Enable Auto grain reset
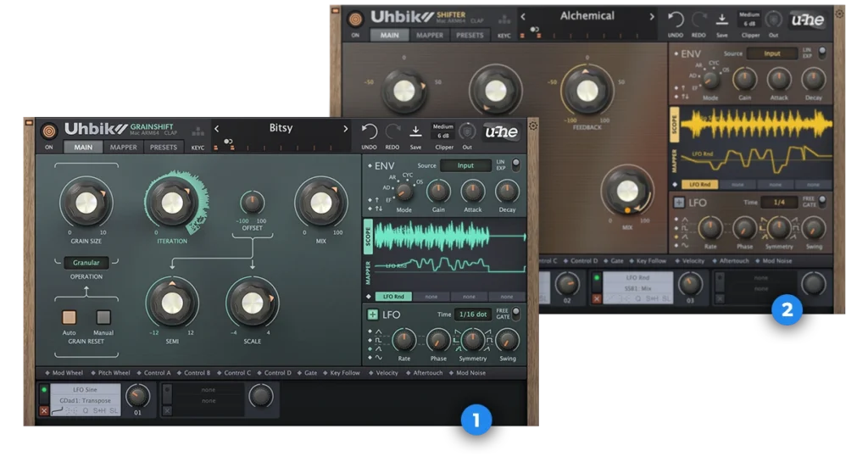 (70, 318)
